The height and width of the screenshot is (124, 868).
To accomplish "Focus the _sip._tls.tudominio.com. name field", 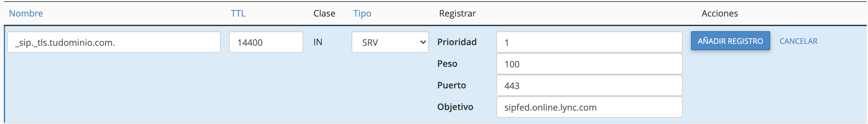I will (114, 42).
